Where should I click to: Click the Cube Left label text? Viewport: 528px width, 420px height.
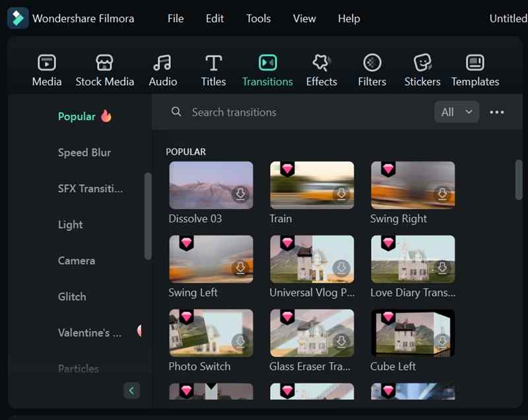point(393,366)
